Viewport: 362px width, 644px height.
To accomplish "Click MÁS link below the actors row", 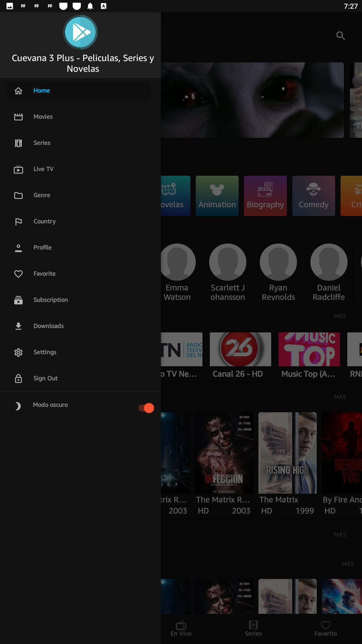I will [x=340, y=316].
